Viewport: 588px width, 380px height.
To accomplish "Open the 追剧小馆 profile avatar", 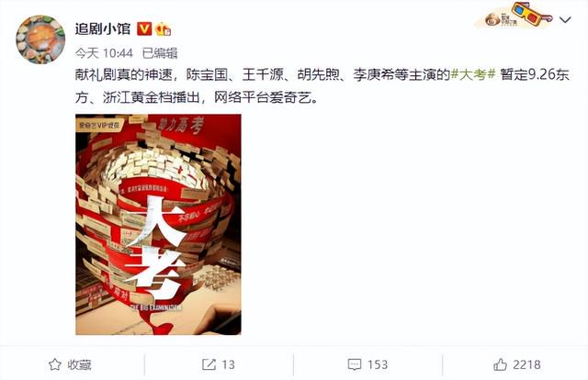I will coord(40,39).
